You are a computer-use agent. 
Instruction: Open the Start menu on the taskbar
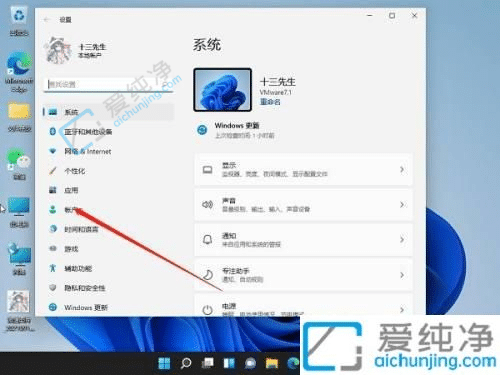pos(164,363)
